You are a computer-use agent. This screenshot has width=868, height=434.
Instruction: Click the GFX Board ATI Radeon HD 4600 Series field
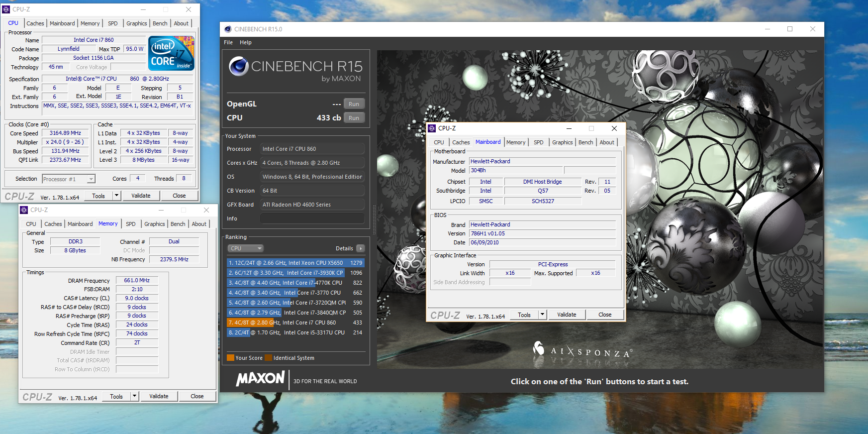(x=312, y=205)
